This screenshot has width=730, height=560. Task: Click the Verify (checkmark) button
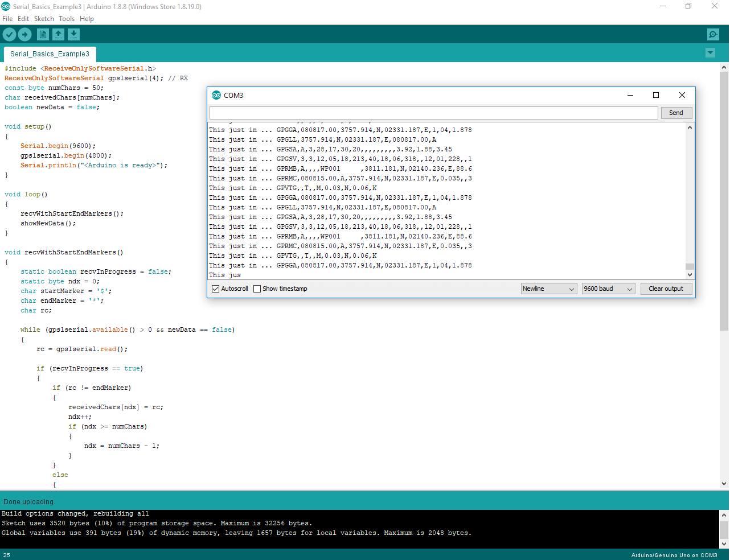point(9,34)
